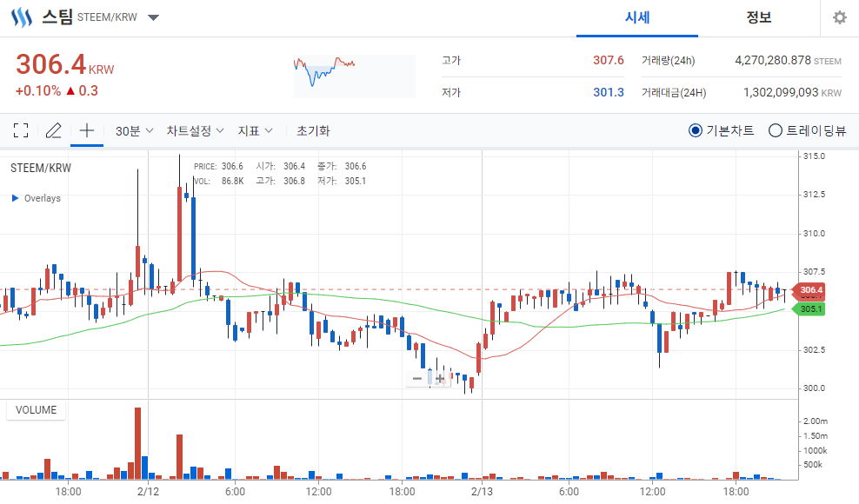The image size is (859, 504).
Task: Click the 거래대금(24H) label
Action: coord(674,93)
